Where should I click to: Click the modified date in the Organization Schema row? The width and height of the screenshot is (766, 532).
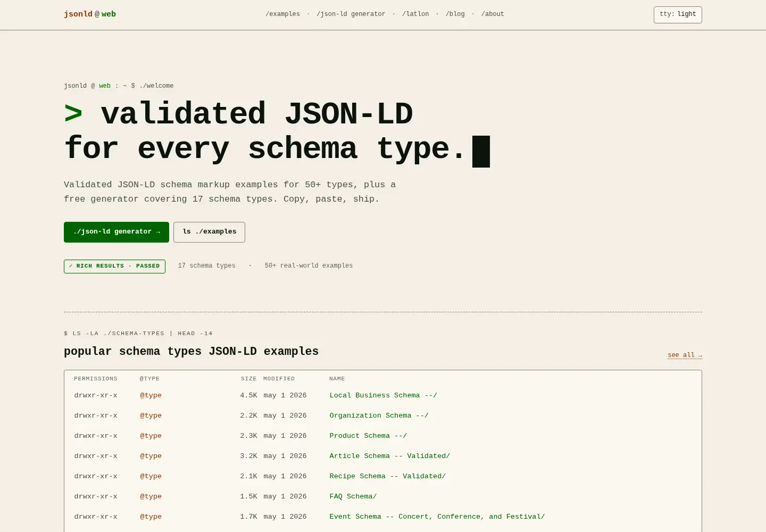285,415
